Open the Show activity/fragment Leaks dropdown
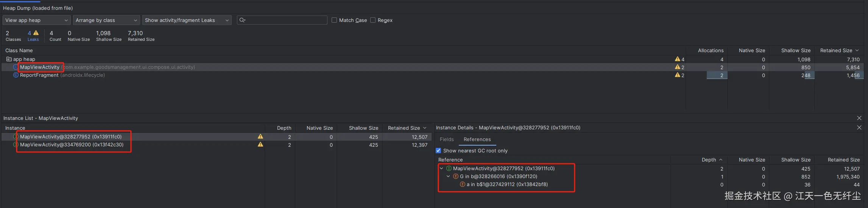 click(x=187, y=20)
